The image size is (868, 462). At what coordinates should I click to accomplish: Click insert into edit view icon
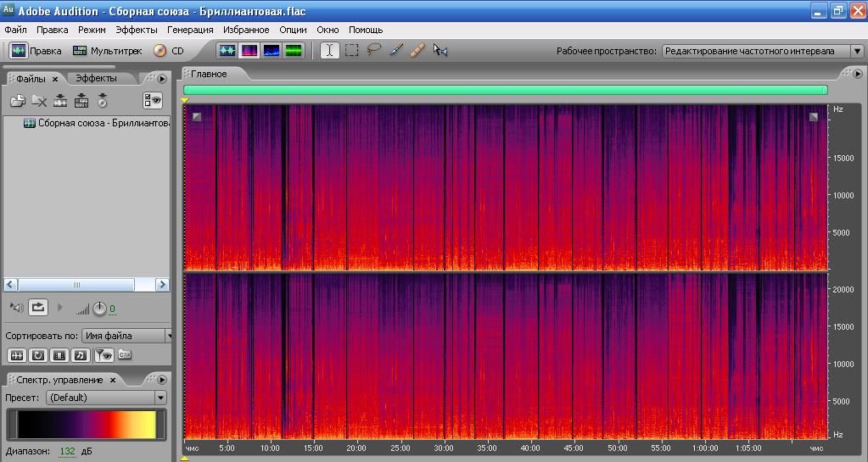[60, 100]
